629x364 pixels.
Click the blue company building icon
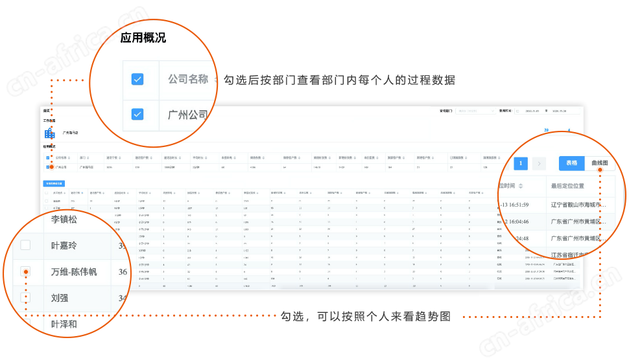50,133
